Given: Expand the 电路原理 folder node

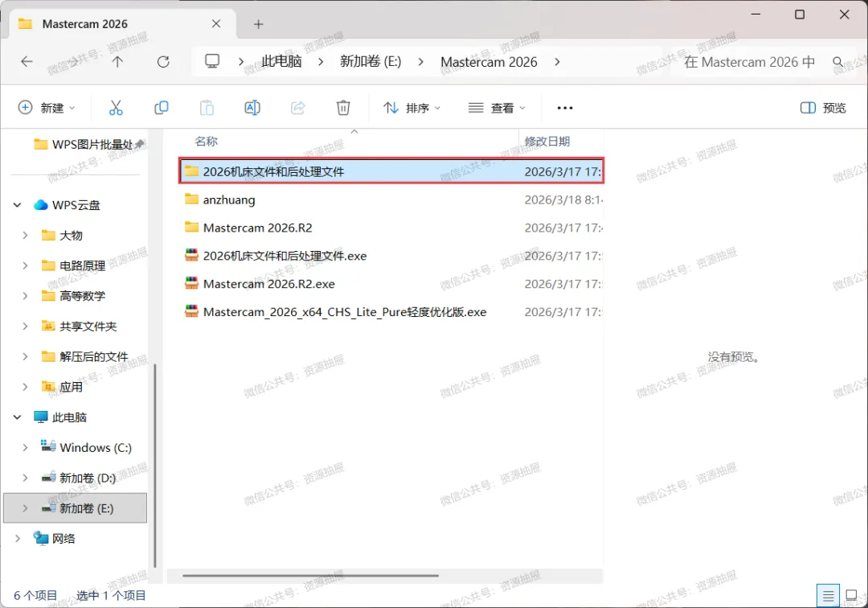Looking at the screenshot, I should pos(25,265).
